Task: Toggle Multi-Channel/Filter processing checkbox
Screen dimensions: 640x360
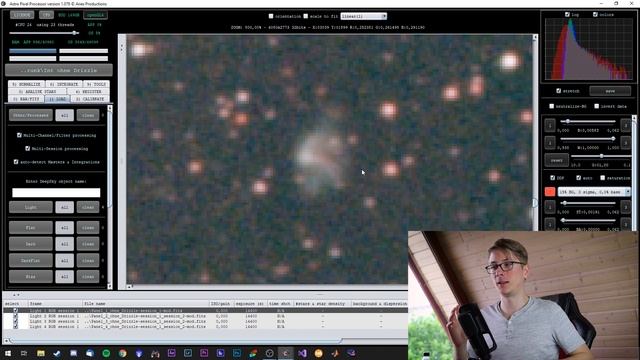Action: tap(19, 135)
